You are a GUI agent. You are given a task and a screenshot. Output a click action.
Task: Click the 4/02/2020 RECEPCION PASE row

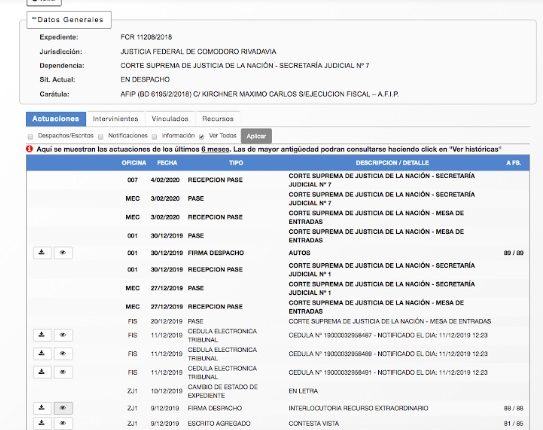pyautogui.click(x=278, y=180)
